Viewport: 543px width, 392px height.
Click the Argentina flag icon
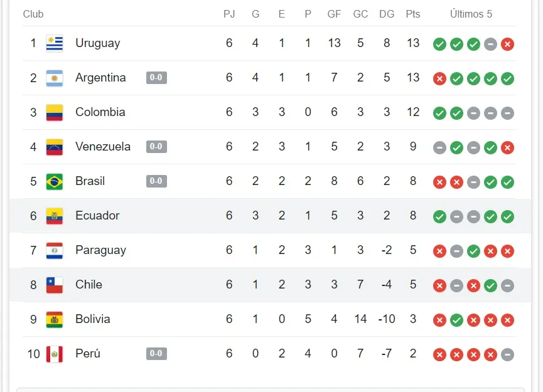[x=56, y=78]
